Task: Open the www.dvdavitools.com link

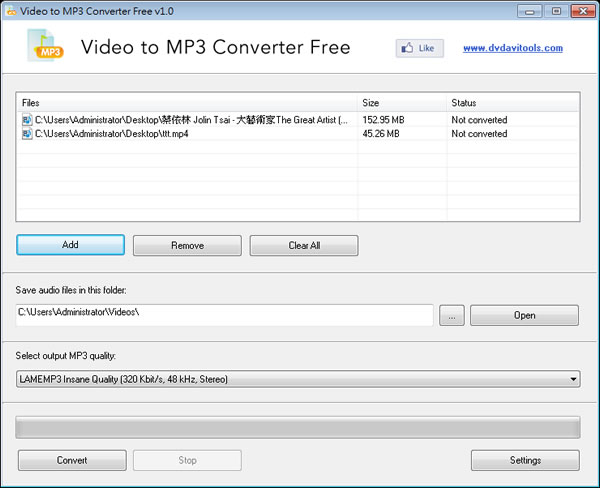Action: point(512,48)
